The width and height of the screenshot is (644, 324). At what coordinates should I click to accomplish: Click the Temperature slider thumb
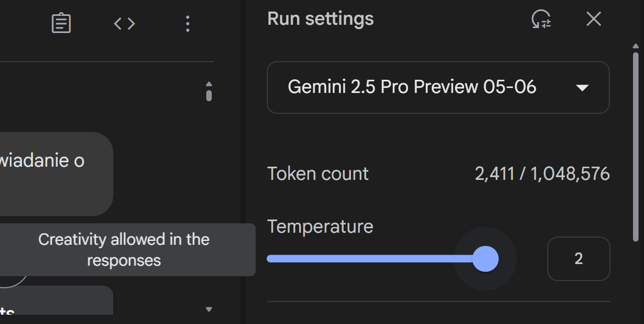pos(485,259)
